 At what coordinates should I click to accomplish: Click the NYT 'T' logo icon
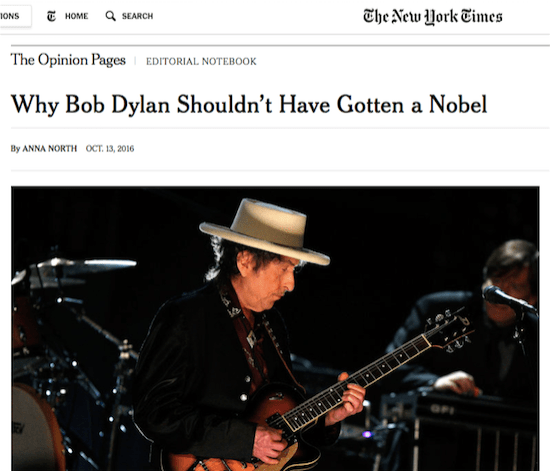[51, 16]
